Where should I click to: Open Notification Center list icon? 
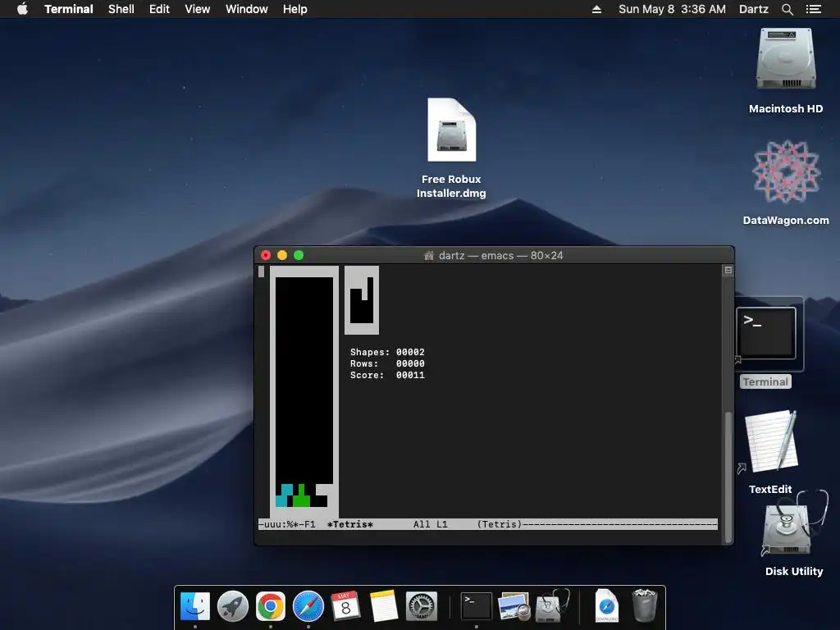click(x=813, y=9)
